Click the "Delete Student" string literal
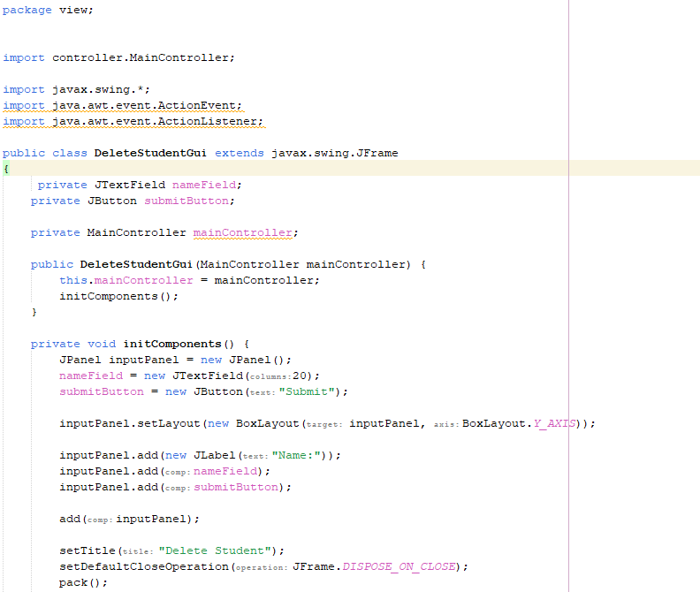 [x=215, y=551]
